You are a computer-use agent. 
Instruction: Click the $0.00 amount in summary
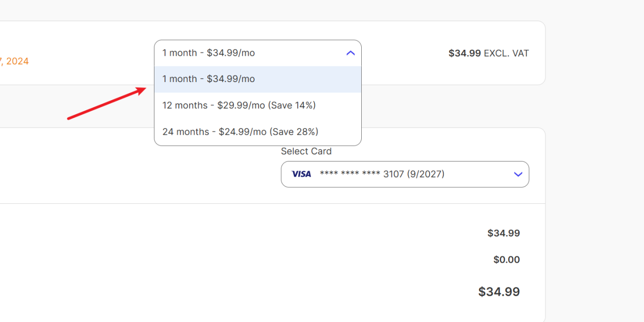click(506, 260)
